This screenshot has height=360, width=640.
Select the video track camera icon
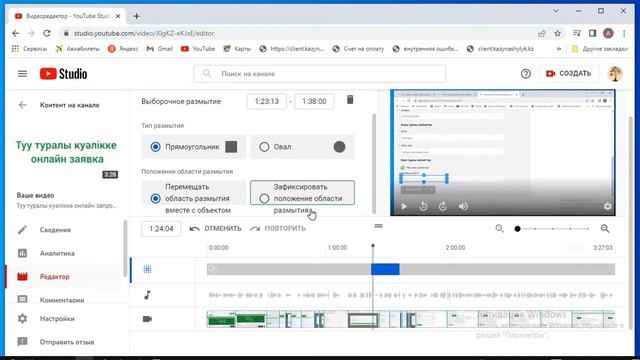tap(147, 319)
